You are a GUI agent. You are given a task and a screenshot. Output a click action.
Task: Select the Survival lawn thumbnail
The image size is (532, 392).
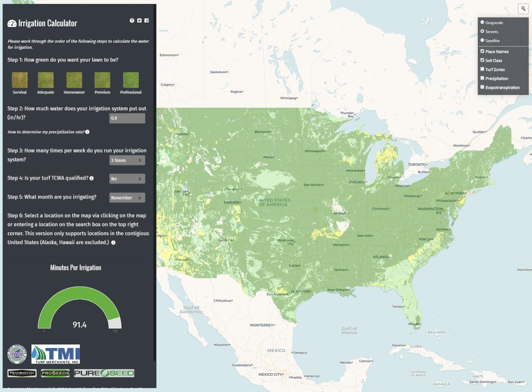click(20, 80)
